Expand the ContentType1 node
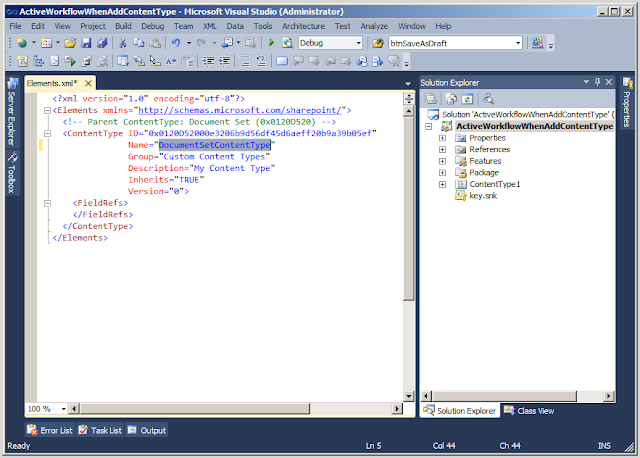 [x=442, y=185]
